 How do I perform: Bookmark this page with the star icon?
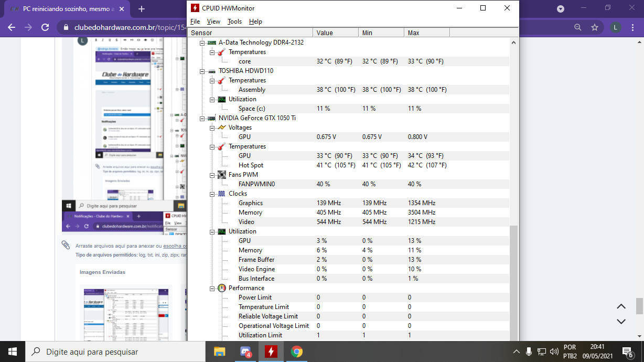[x=595, y=27]
